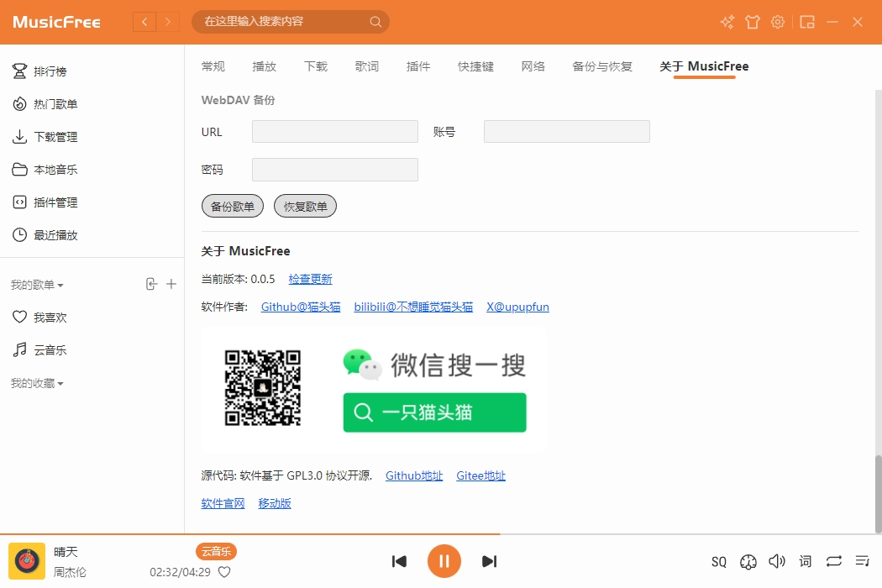Collapse the 我的歌单 section
This screenshot has height=588, width=882.
pyautogui.click(x=37, y=286)
